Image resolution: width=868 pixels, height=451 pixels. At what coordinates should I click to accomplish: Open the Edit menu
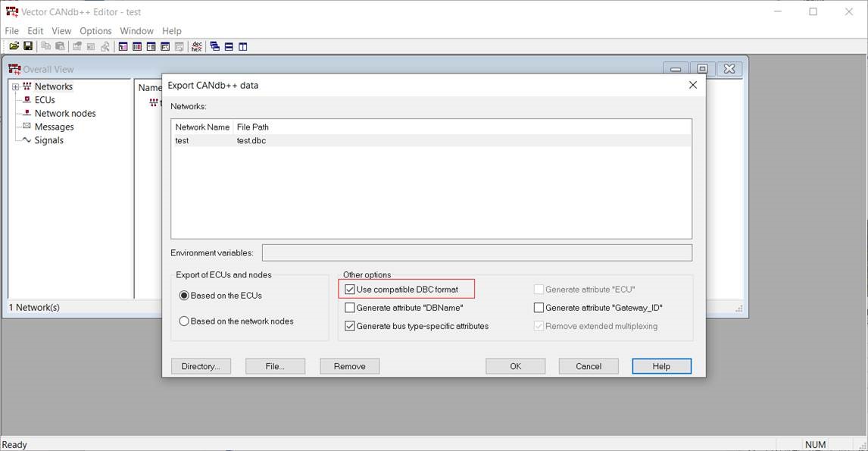[x=36, y=31]
